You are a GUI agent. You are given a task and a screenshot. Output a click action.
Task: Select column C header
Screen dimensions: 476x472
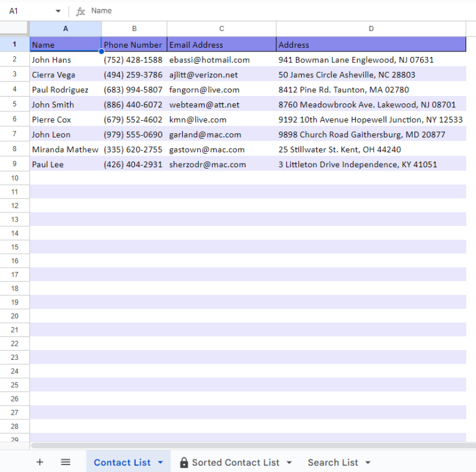(x=222, y=29)
